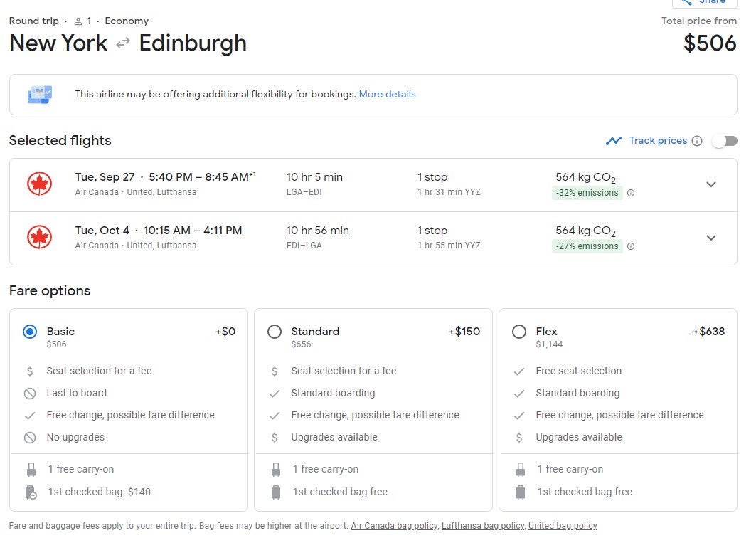Select the Flex fare radio button

pos(519,332)
